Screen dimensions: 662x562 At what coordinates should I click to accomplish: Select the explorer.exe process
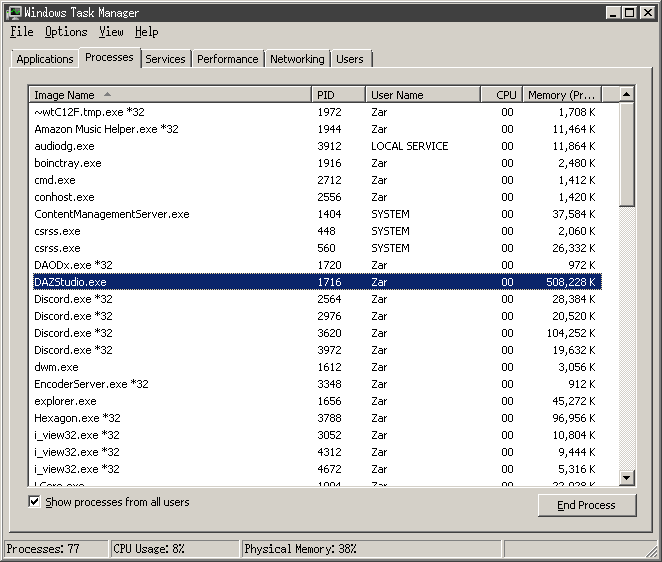click(317, 401)
